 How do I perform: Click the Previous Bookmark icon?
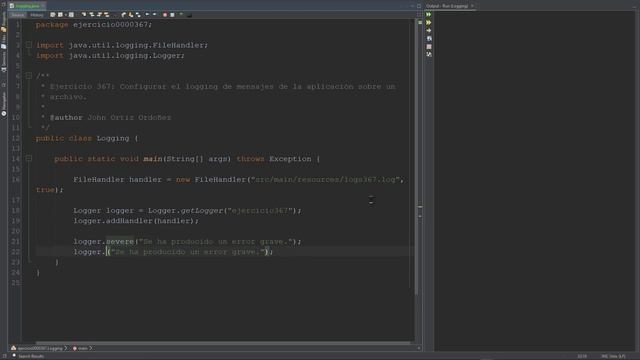(124, 15)
